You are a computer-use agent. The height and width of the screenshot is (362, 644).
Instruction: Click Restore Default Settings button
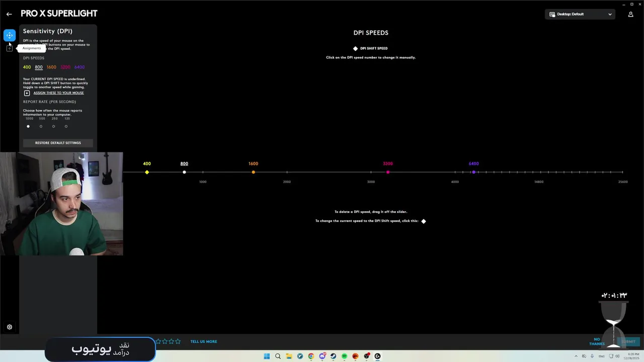click(58, 143)
